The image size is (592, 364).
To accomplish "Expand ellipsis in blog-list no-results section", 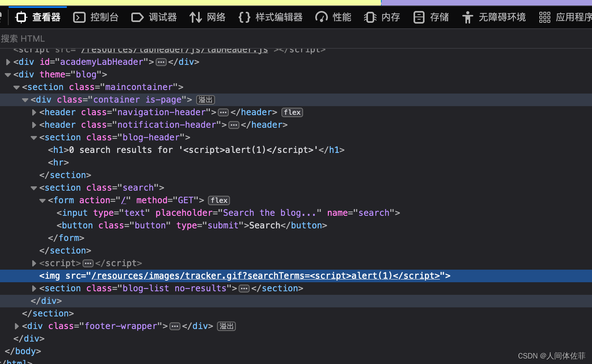I will [244, 289].
